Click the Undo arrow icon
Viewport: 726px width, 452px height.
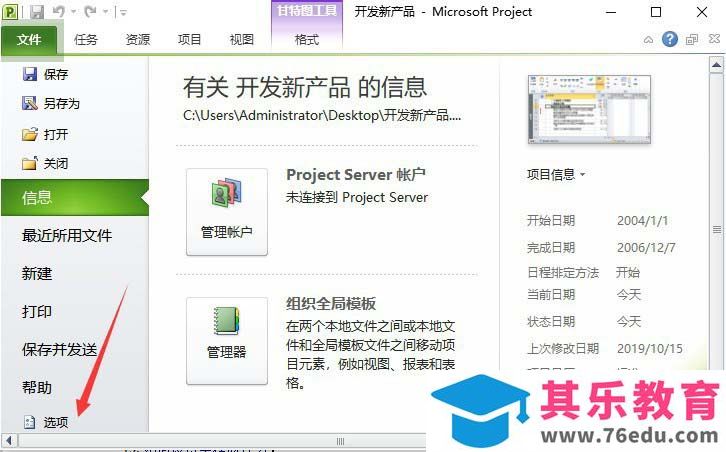59,11
